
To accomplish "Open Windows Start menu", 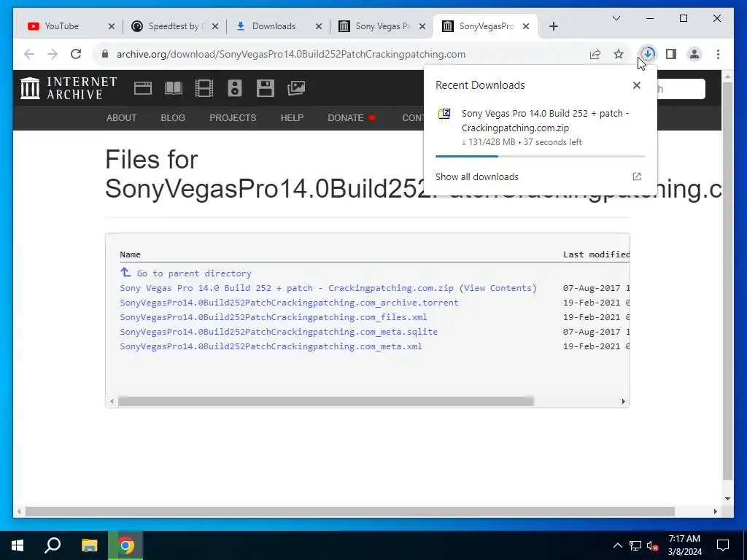I will tap(18, 545).
